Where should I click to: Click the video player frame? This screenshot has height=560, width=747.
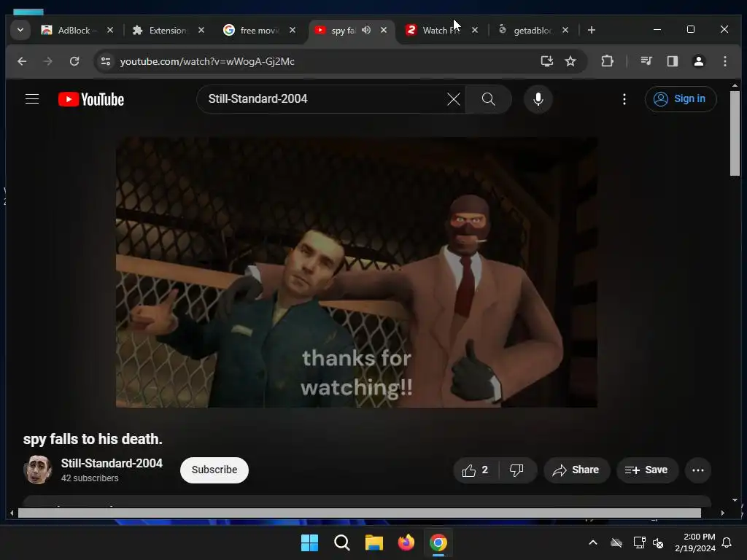tap(356, 273)
